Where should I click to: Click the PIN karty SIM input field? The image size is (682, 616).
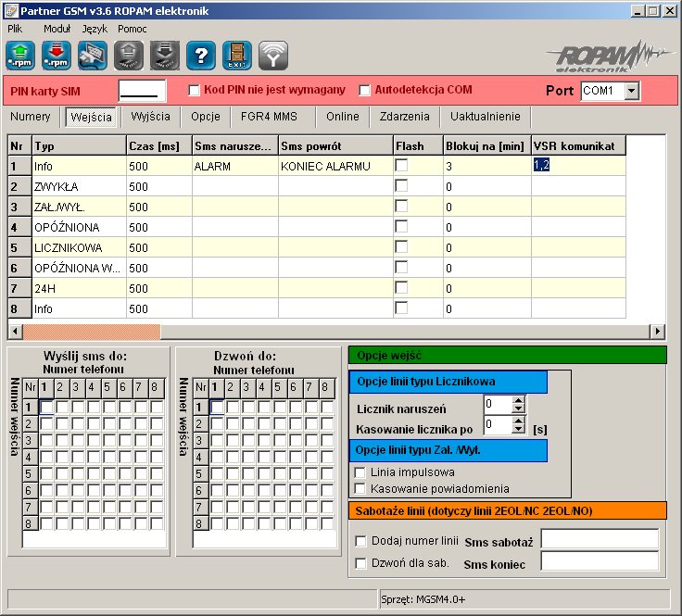[x=142, y=91]
